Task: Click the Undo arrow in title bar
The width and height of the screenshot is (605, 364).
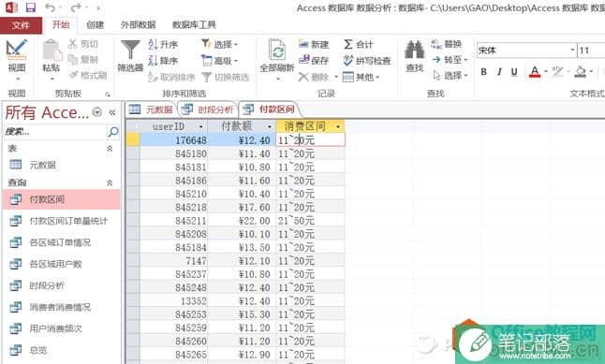Action: pos(51,7)
